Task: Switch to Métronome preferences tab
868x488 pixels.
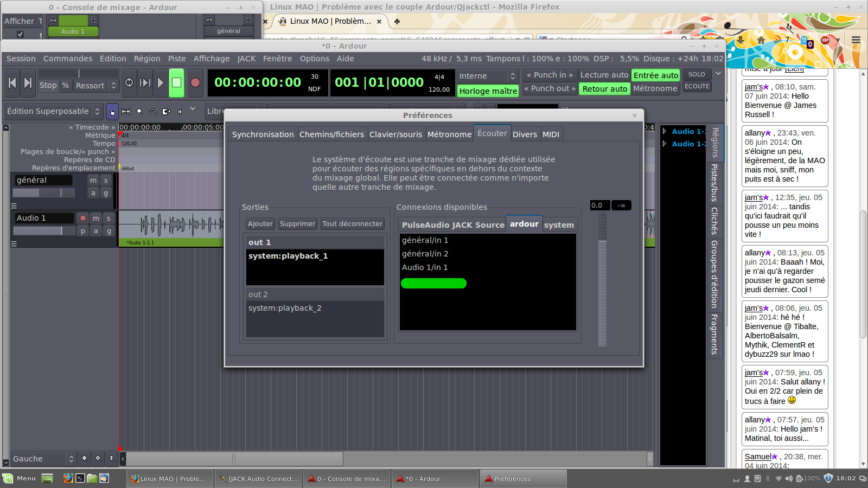Action: pos(450,134)
